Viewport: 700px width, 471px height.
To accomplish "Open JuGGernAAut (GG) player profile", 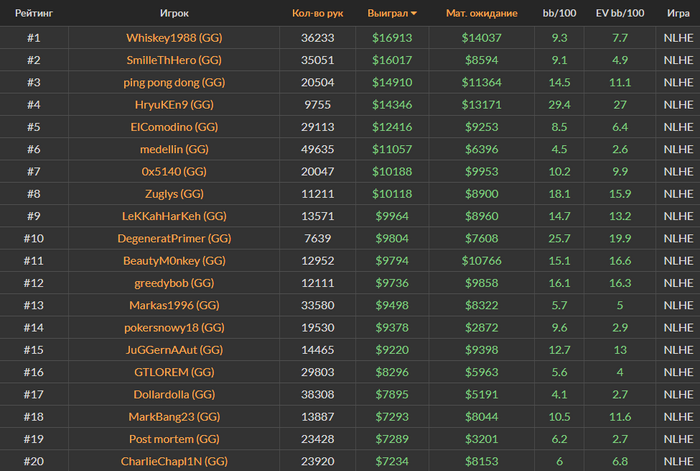I will click(174, 350).
